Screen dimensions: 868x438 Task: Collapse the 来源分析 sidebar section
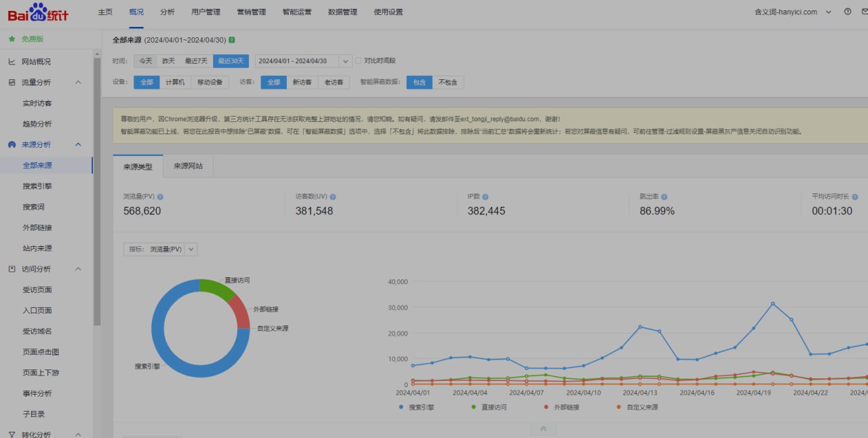(78, 144)
